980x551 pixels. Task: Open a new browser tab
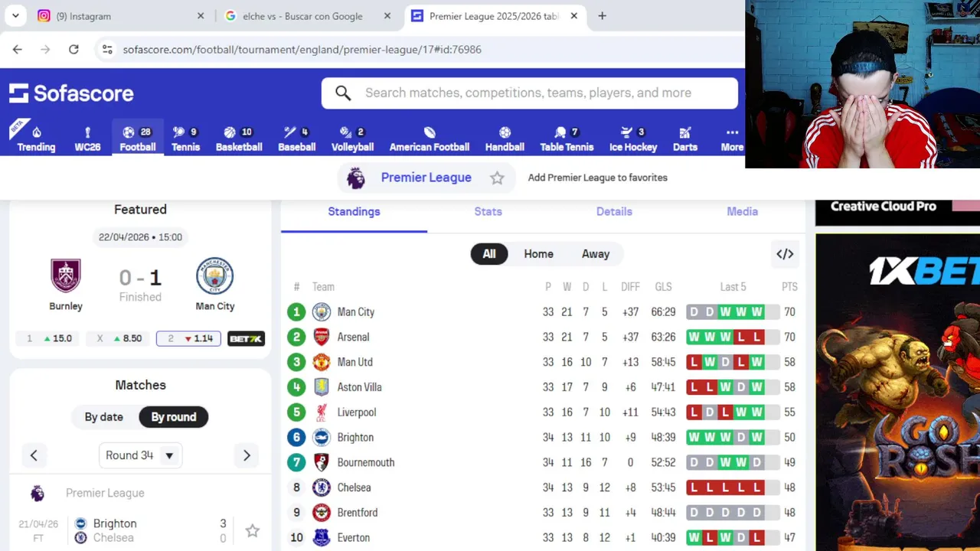pos(602,16)
